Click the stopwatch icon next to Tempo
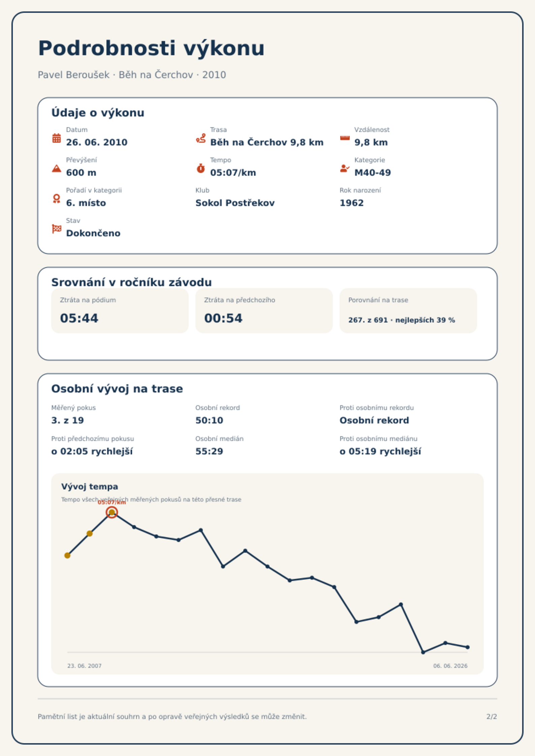Viewport: 535px width, 756px height. [201, 168]
